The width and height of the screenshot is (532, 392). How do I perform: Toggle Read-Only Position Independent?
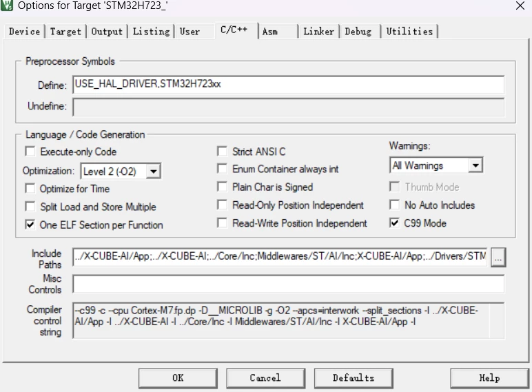222,205
